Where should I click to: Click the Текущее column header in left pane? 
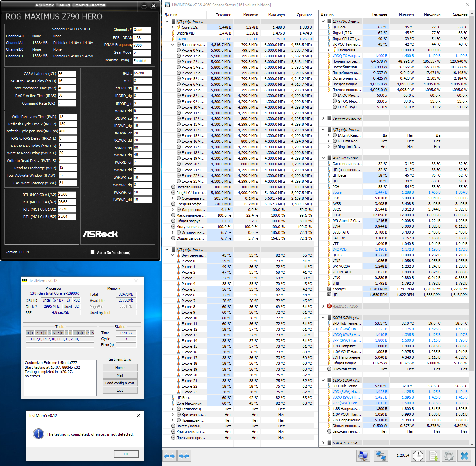tap(220, 15)
